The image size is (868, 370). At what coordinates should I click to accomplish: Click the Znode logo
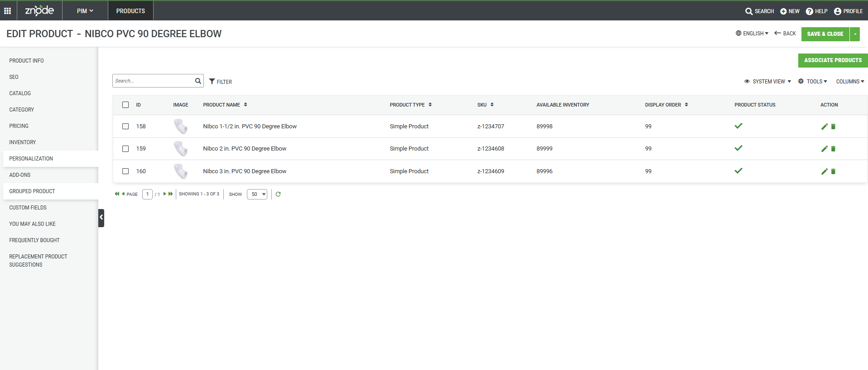click(x=39, y=10)
